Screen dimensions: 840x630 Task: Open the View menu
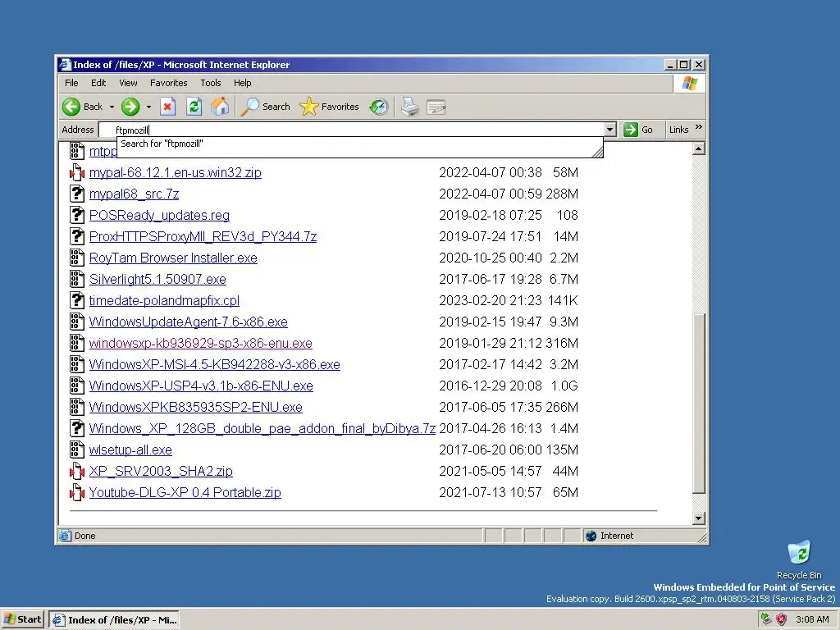pyautogui.click(x=128, y=83)
